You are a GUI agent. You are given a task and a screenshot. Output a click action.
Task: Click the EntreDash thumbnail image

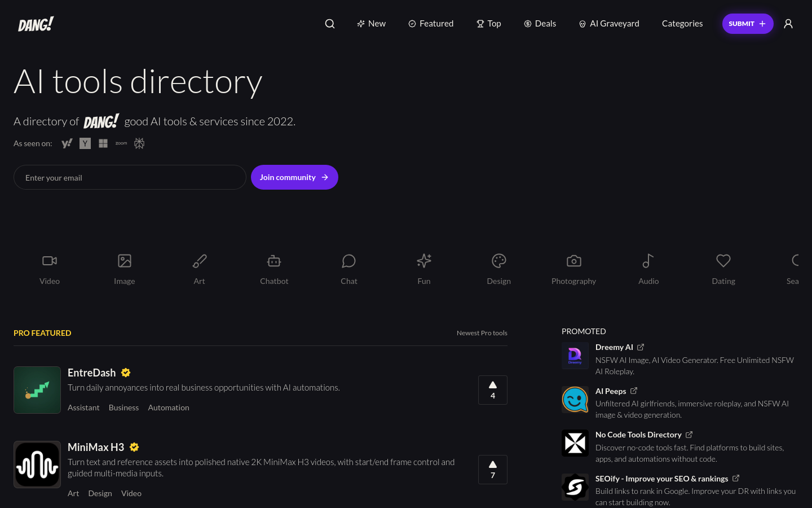click(37, 390)
